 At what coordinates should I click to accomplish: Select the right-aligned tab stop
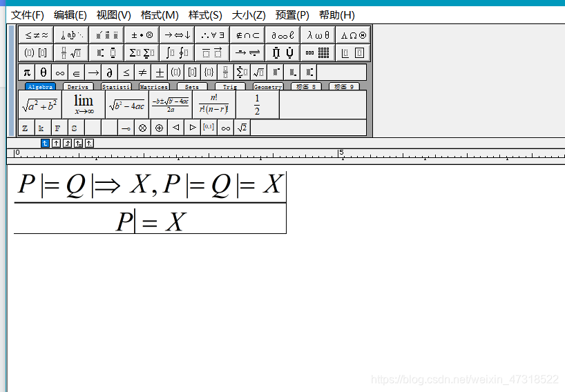click(68, 144)
